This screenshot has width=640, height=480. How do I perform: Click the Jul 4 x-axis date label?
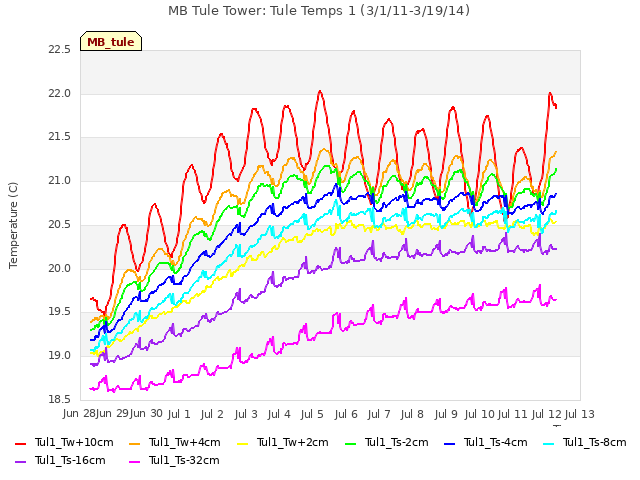[279, 414]
